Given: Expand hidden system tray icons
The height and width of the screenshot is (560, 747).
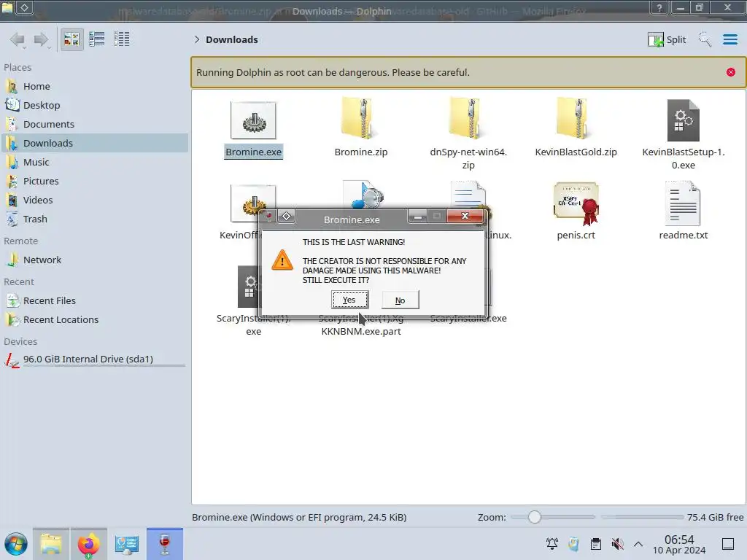Looking at the screenshot, I should point(638,544).
